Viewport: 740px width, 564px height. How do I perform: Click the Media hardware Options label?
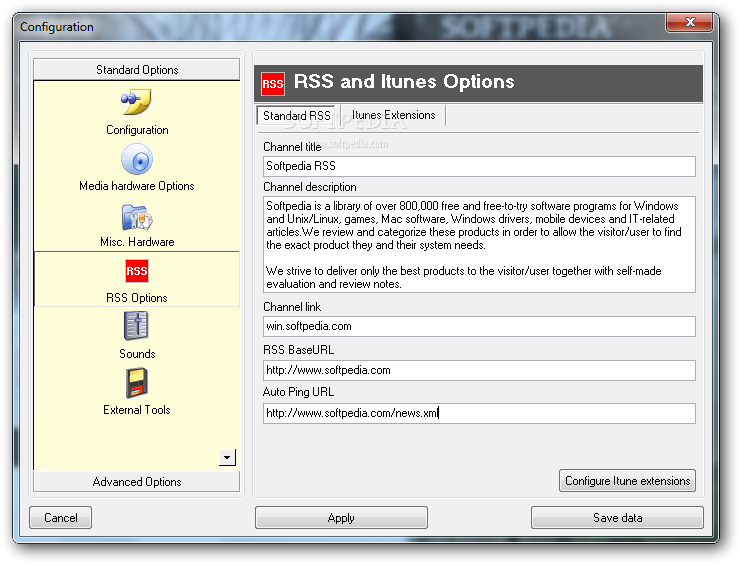(137, 186)
